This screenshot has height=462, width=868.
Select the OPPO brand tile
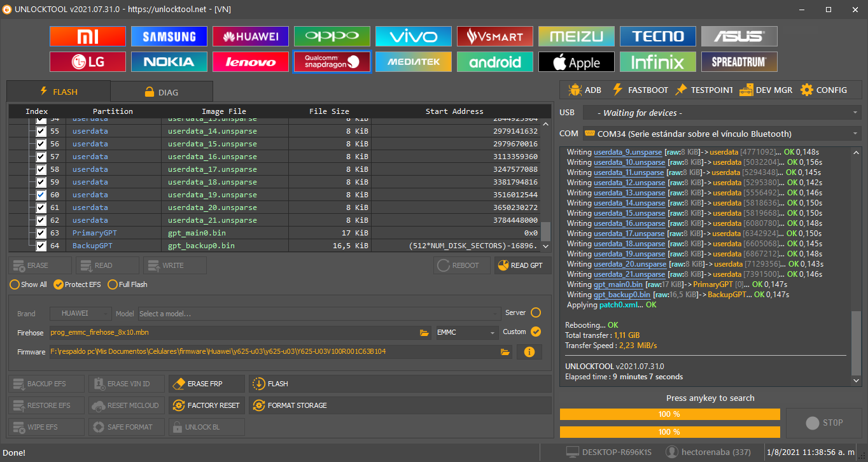pyautogui.click(x=332, y=36)
